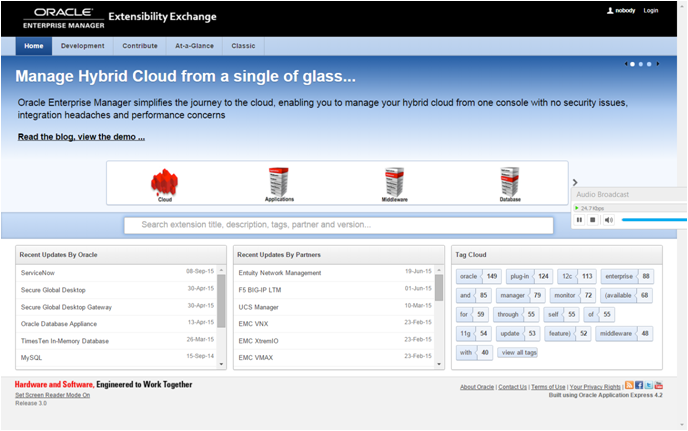This screenshot has height=431, width=688.
Task: Open 'Read the blog, view the demo' link
Action: (81, 137)
